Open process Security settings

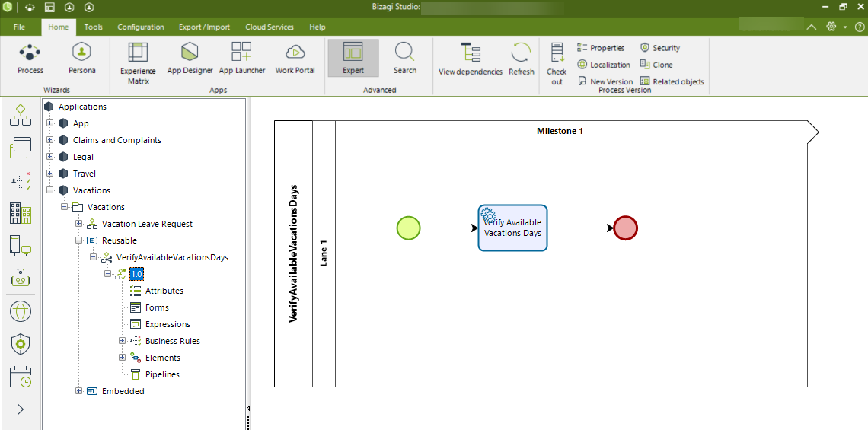(x=660, y=48)
